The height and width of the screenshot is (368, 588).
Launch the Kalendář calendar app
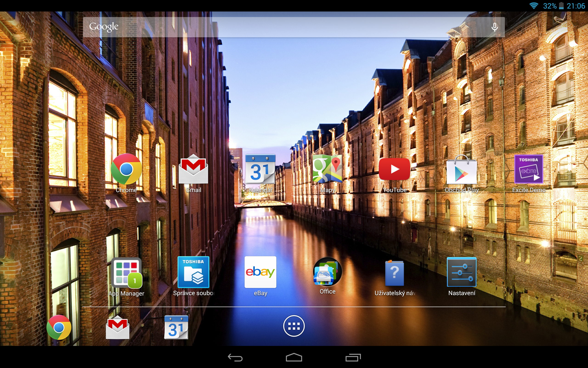coord(260,169)
